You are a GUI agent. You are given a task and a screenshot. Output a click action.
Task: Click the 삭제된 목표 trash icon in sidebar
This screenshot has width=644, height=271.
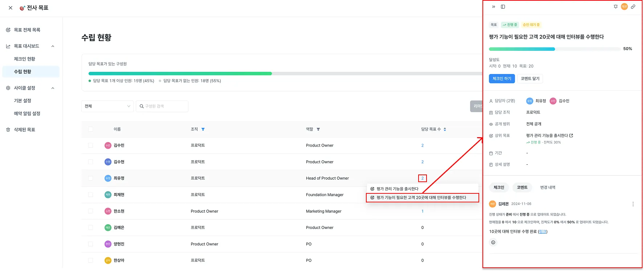8,130
